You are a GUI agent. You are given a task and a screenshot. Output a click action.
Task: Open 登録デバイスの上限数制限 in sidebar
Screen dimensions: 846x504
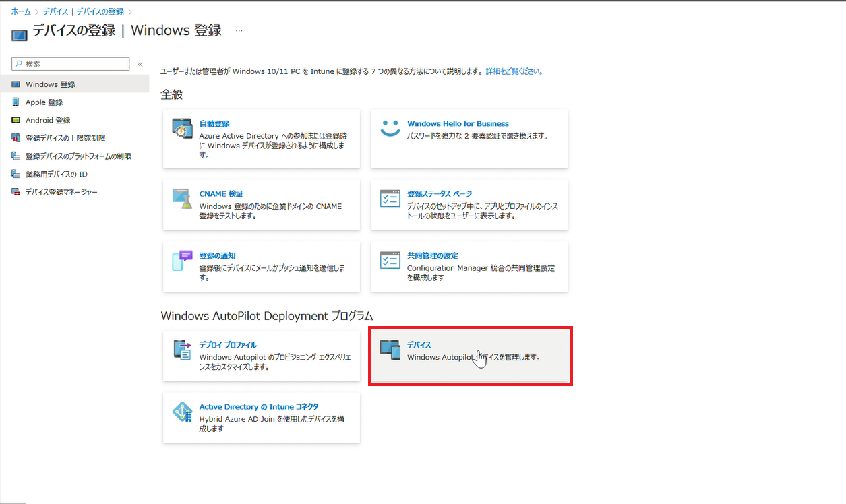[x=65, y=138]
